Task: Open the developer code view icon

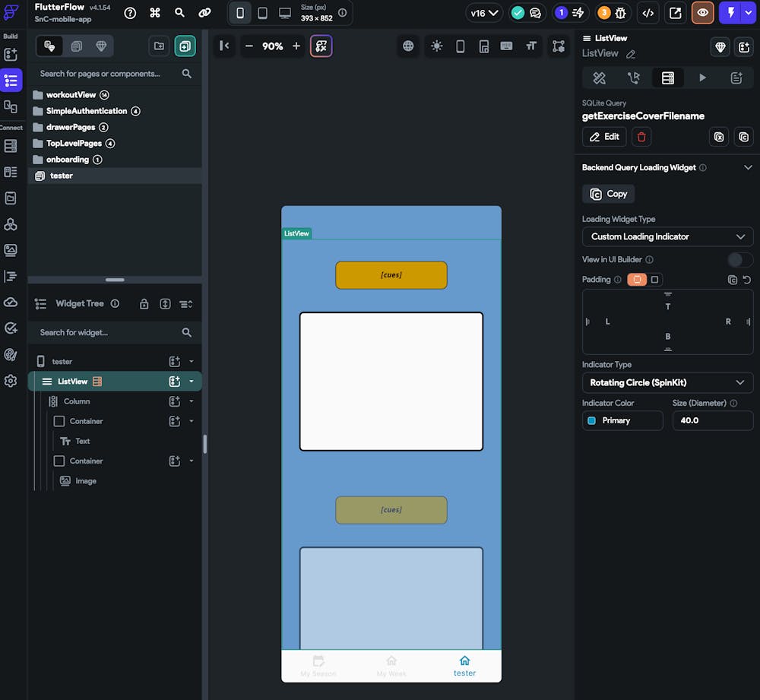Action: 648,13
